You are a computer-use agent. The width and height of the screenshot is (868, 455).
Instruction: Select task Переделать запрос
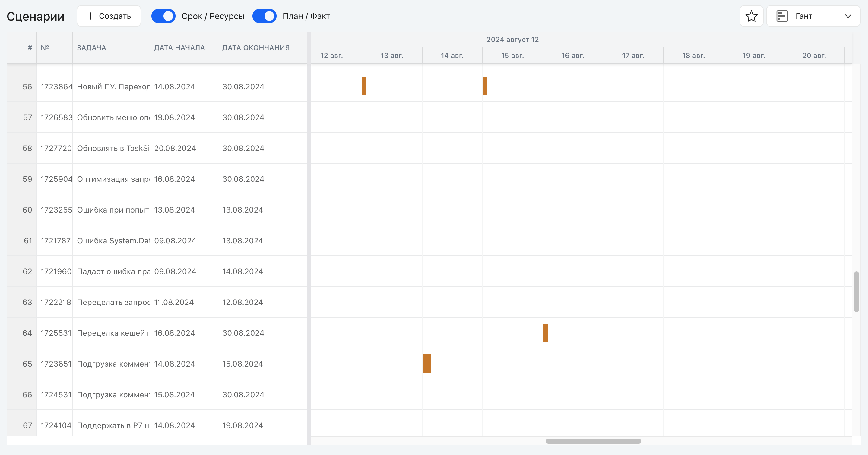click(113, 302)
